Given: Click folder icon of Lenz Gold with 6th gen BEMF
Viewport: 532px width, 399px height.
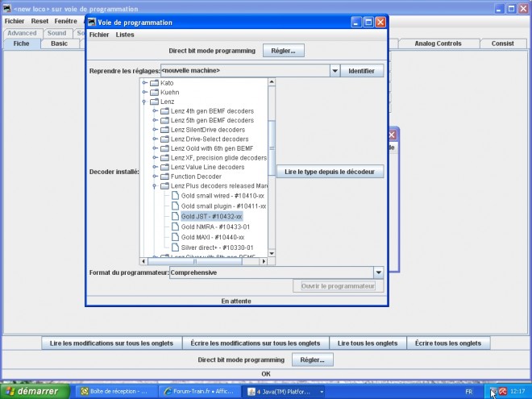Looking at the screenshot, I should point(165,148).
